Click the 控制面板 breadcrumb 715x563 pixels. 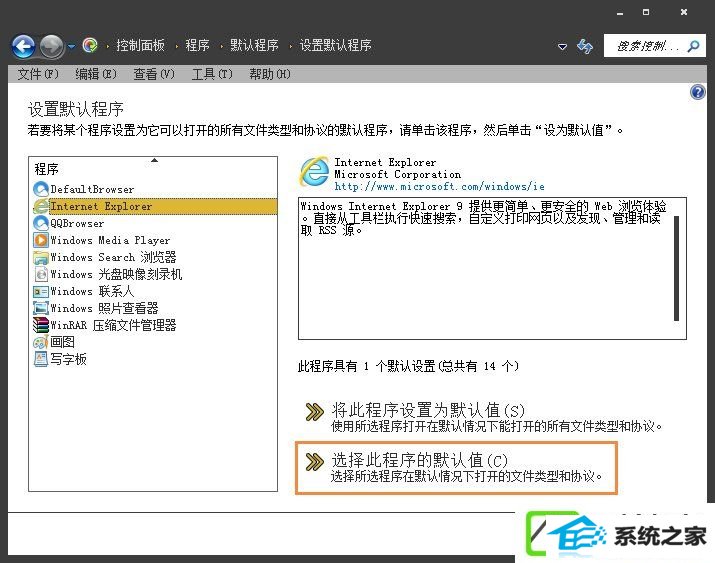click(x=140, y=45)
